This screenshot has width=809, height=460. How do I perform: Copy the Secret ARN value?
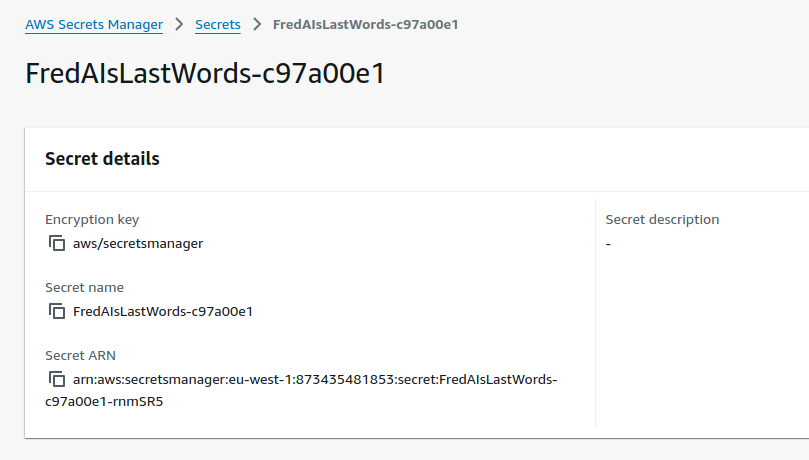click(x=57, y=380)
